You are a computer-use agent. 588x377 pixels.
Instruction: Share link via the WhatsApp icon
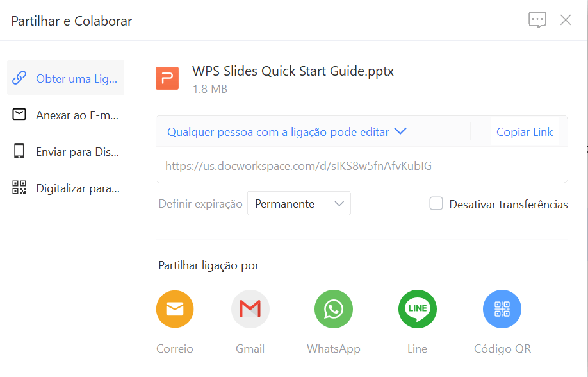coord(333,309)
